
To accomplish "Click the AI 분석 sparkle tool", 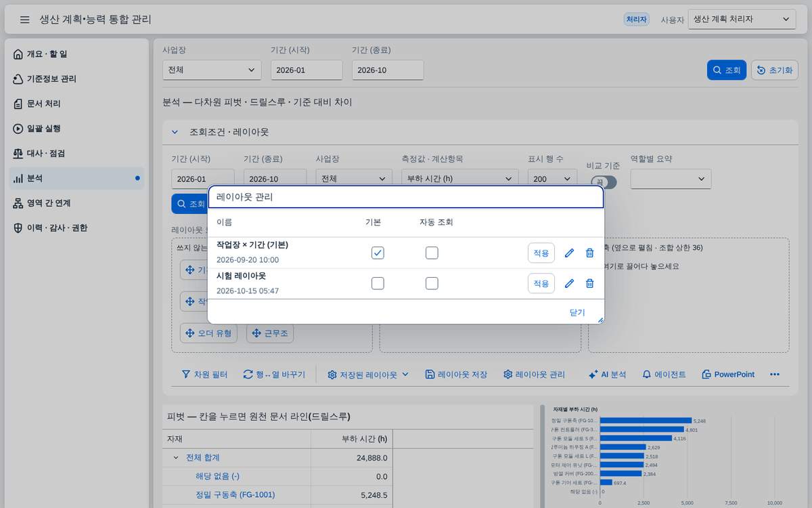I will pos(607,375).
